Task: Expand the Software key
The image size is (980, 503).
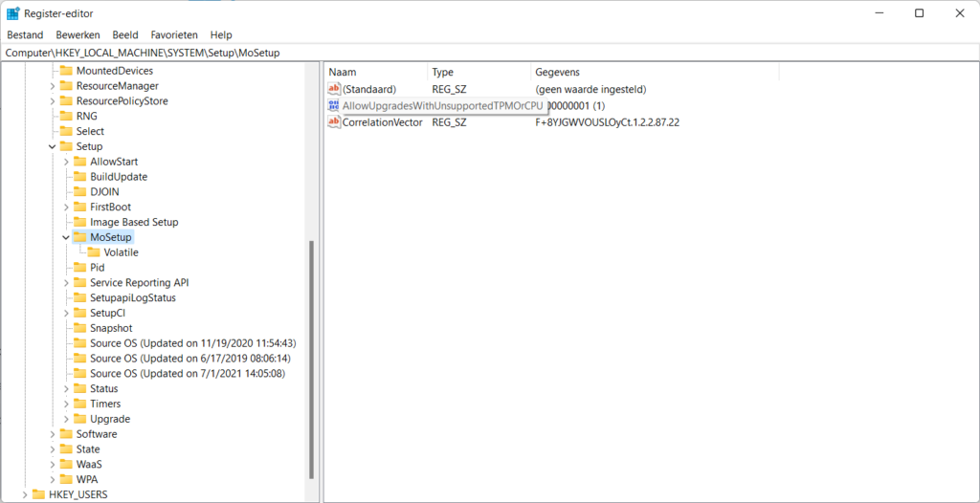Action: click(x=53, y=433)
